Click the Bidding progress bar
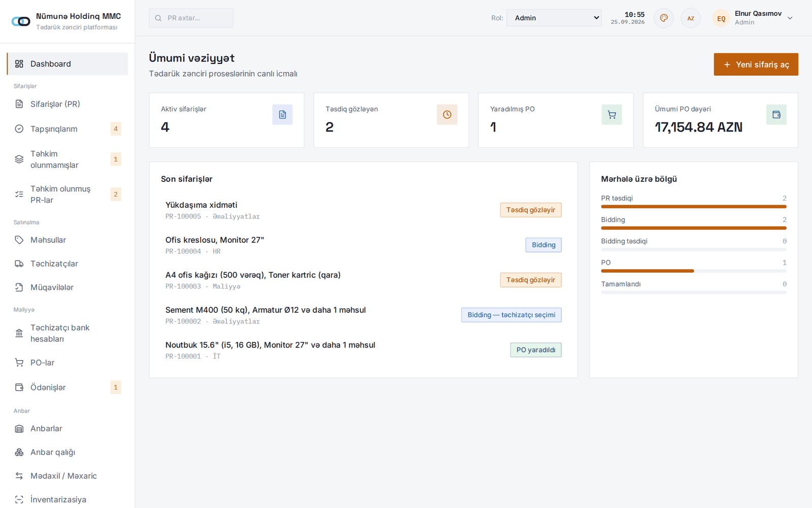This screenshot has height=508, width=812. coord(694,228)
